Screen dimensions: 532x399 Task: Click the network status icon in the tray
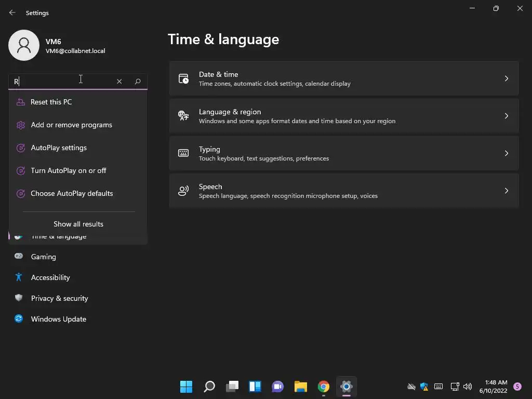455,387
